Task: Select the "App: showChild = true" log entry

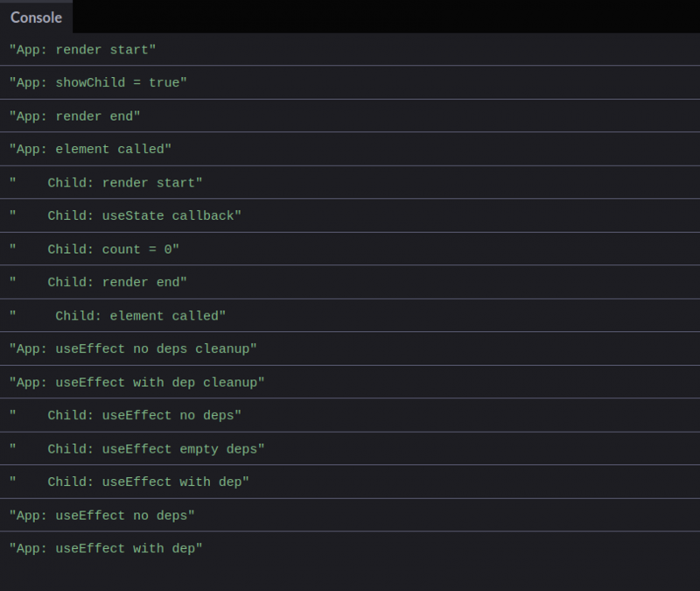Action: coord(350,82)
